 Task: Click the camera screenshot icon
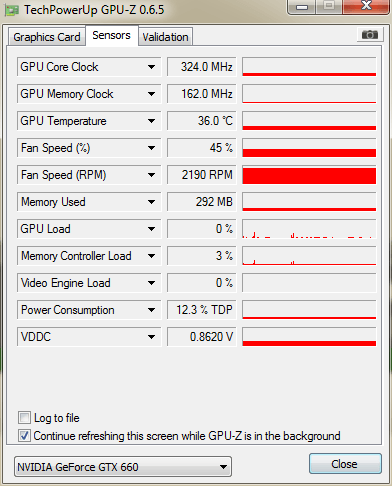coord(370,34)
